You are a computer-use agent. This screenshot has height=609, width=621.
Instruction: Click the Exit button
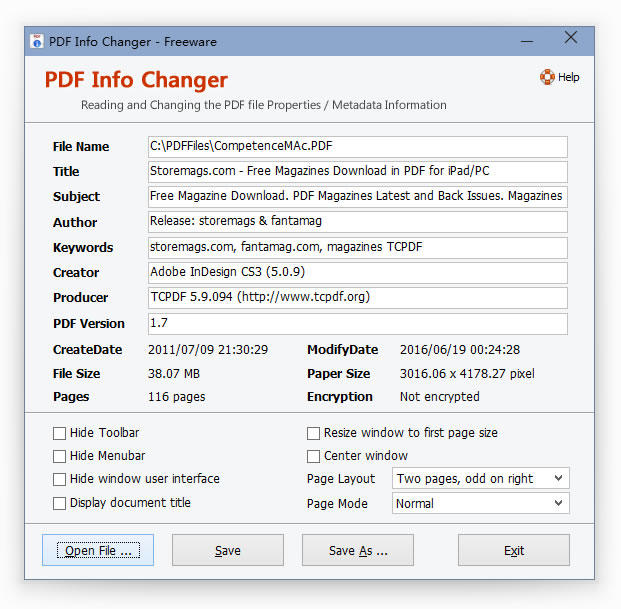(x=513, y=550)
